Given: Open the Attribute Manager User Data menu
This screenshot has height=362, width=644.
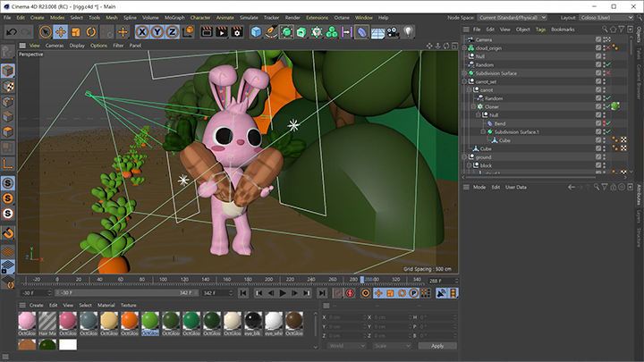Looking at the screenshot, I should 516,187.
